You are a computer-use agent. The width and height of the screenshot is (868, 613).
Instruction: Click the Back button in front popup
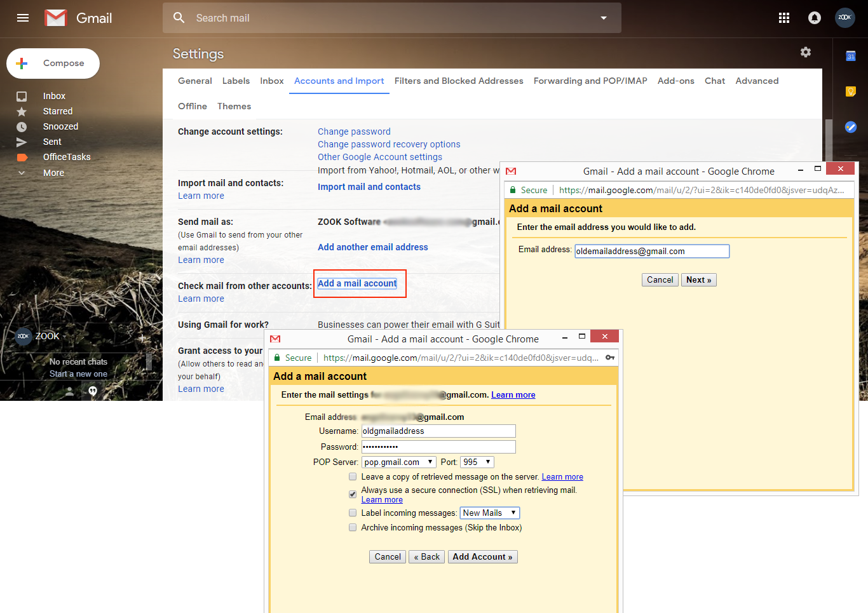(x=426, y=556)
